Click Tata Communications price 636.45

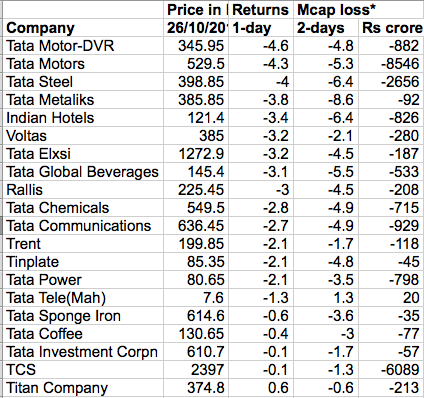196,226
